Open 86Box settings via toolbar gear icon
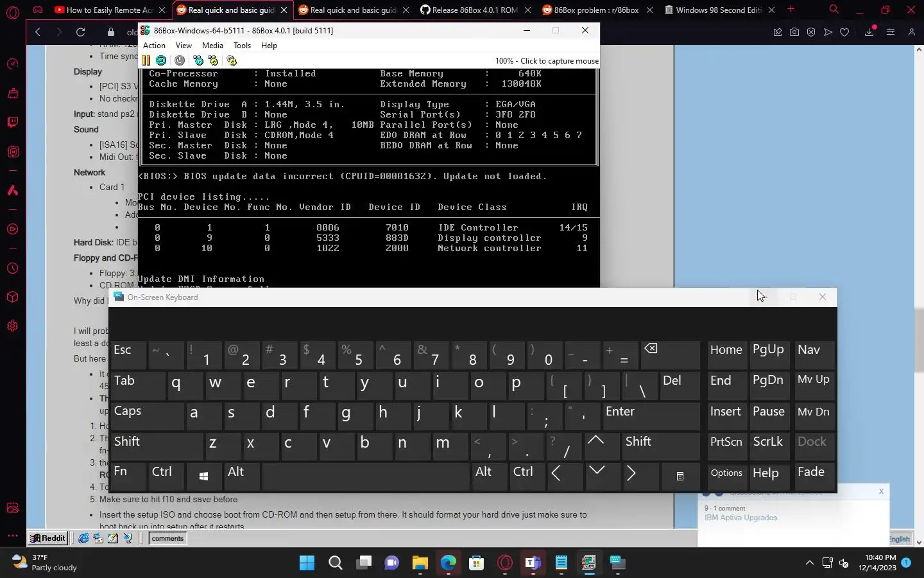The image size is (924, 578). coord(232,60)
